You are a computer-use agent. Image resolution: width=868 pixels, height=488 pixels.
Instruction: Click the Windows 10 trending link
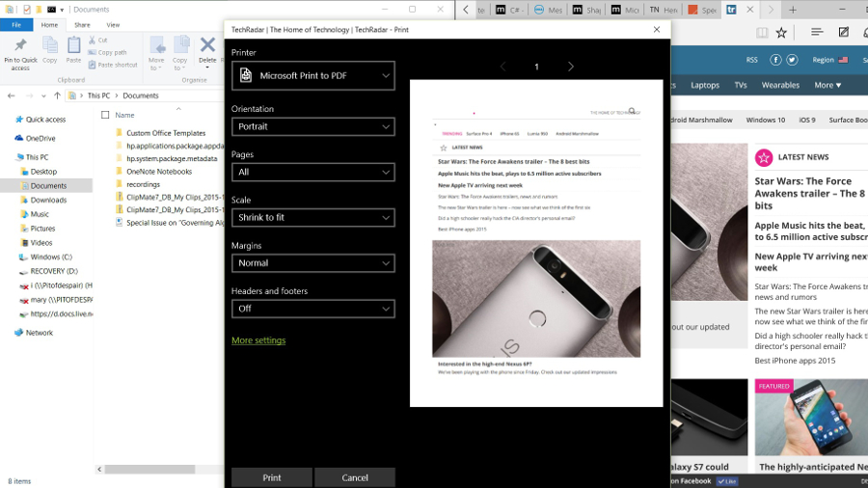[x=765, y=120]
